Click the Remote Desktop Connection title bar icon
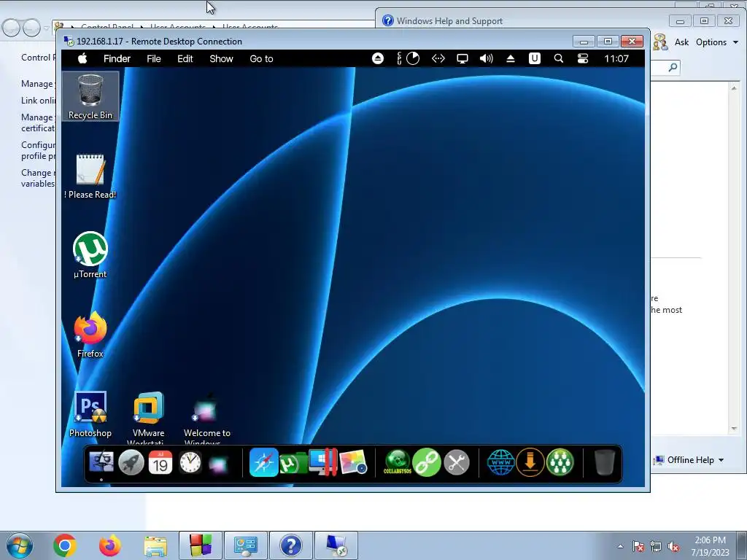 pyautogui.click(x=69, y=42)
